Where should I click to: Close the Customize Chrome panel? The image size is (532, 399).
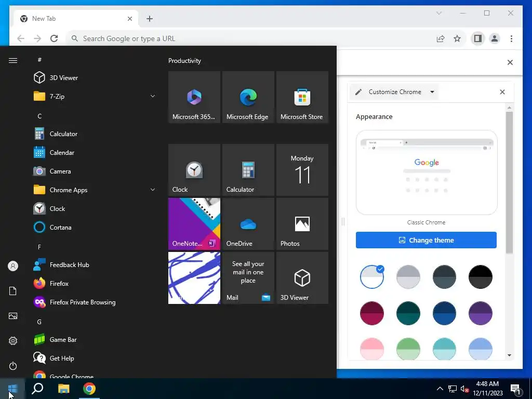click(502, 92)
